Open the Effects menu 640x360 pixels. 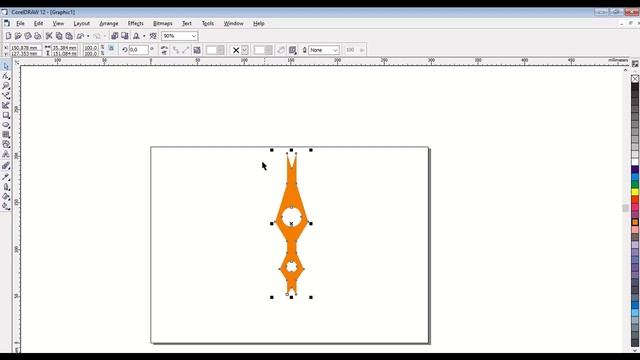pyautogui.click(x=136, y=23)
